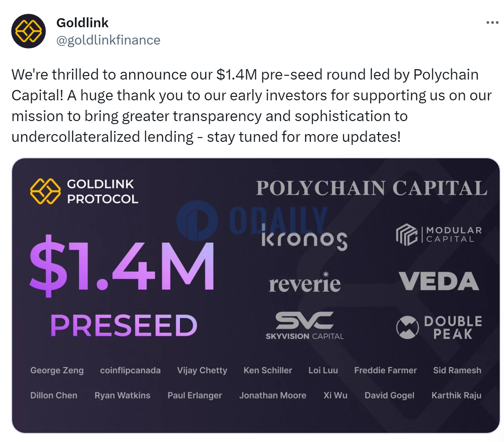This screenshot has height=442, width=504.
Task: Open the Goldlink display name link
Action: coord(82,23)
